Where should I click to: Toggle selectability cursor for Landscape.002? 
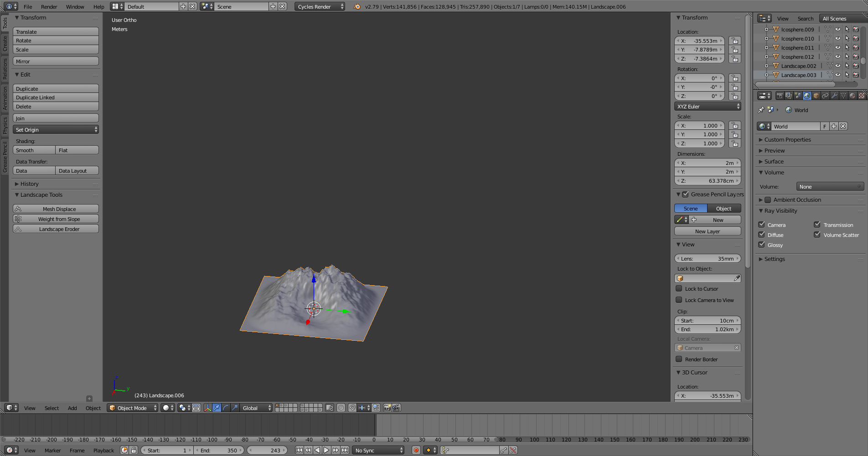(x=847, y=66)
